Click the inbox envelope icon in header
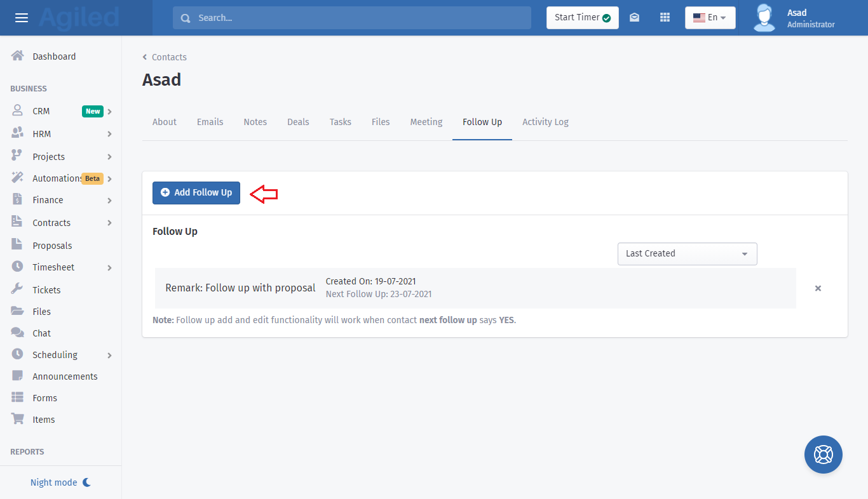 [634, 18]
